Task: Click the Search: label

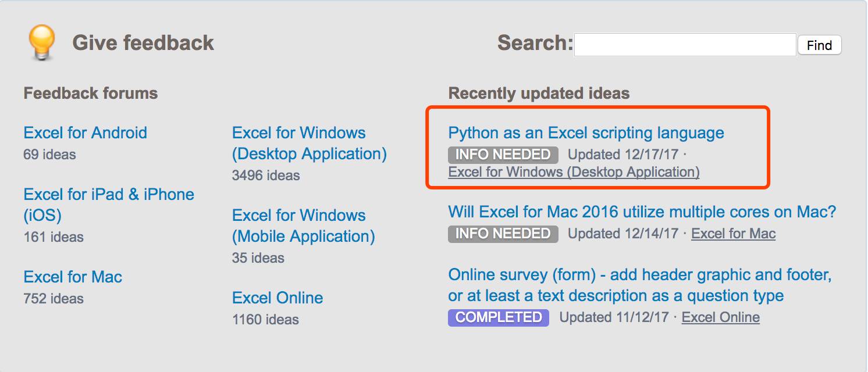Action: (x=535, y=43)
